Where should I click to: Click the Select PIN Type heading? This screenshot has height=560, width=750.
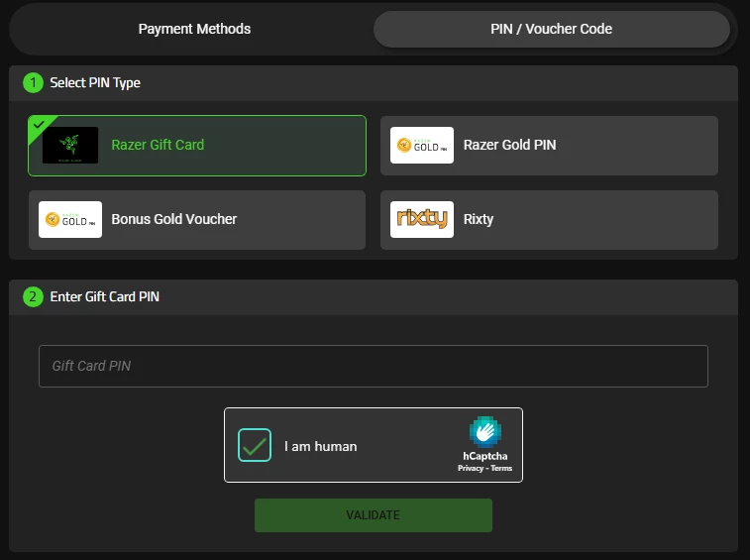click(95, 83)
